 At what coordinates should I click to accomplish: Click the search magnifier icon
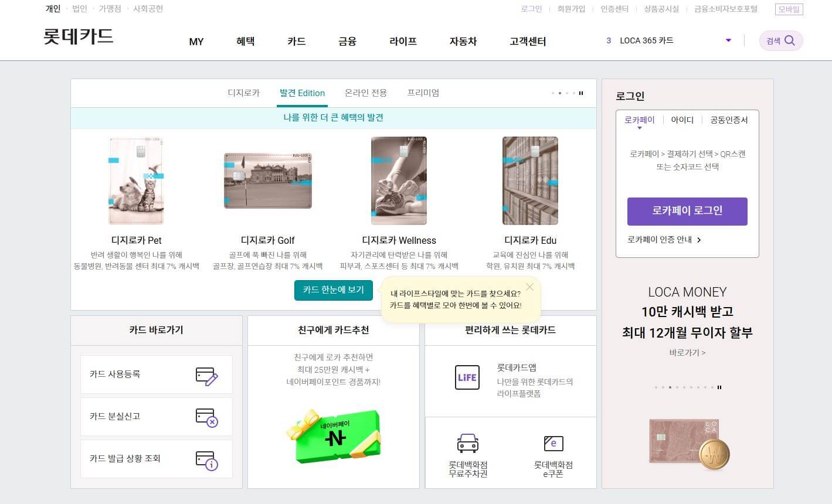790,40
